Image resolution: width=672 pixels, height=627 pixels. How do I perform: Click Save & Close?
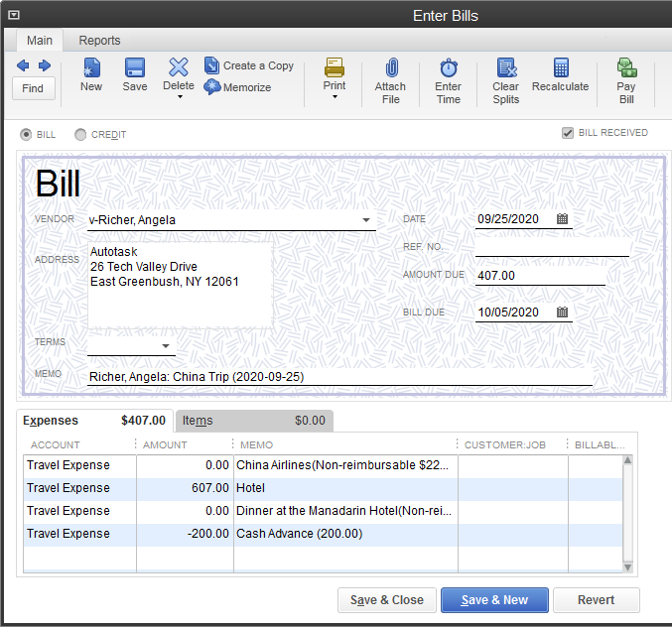[386, 600]
